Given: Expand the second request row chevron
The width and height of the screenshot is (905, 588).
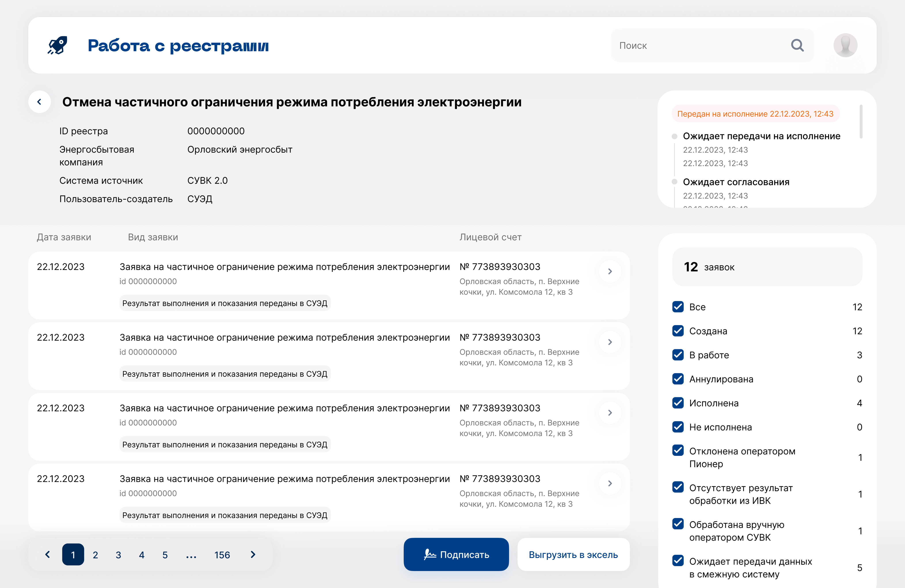Looking at the screenshot, I should click(x=610, y=342).
